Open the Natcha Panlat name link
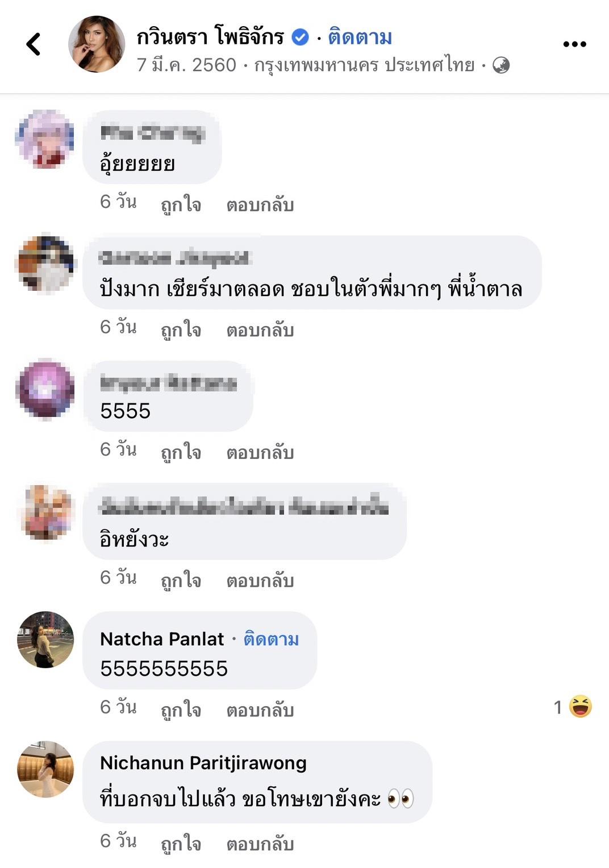Viewport: 609px width, 868px height. 162,639
